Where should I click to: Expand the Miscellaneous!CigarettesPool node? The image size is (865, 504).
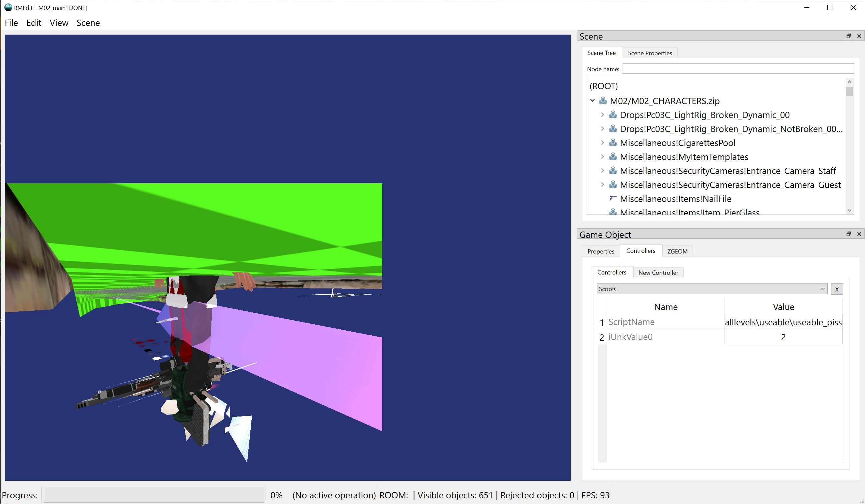pyautogui.click(x=602, y=143)
